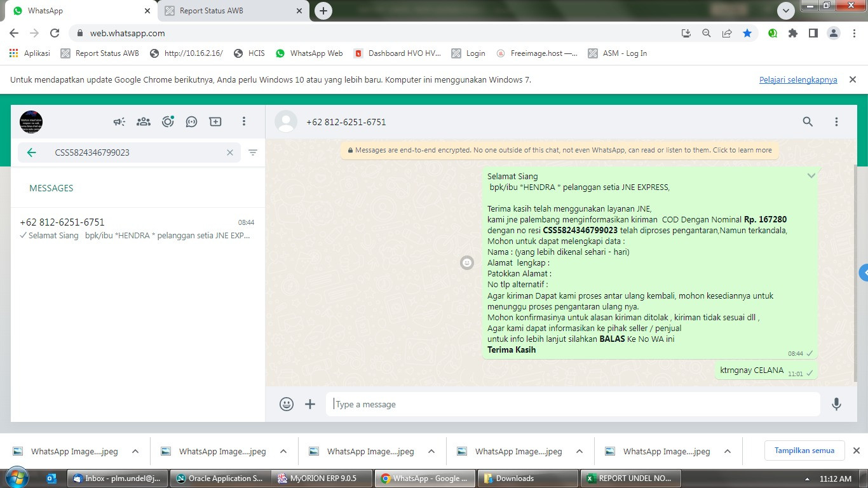Focus the Type a message field
Image resolution: width=868 pixels, height=488 pixels.
573,404
